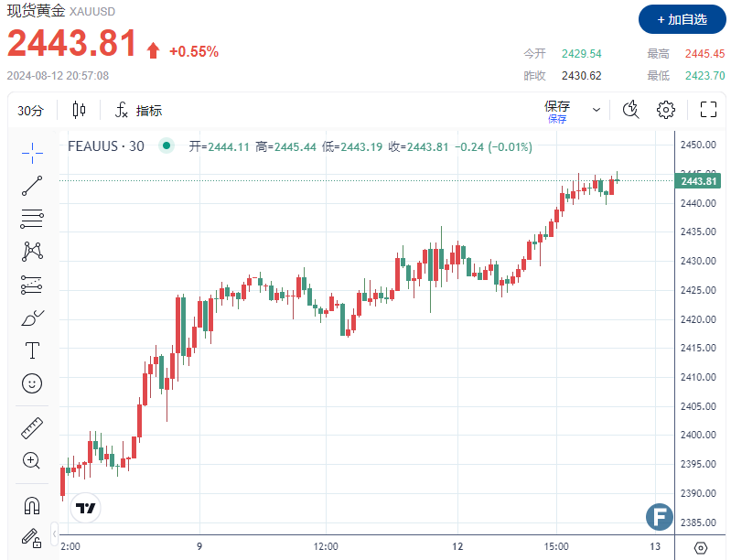The height and width of the screenshot is (560, 731).
Task: Toggle lock all drawing tools
Action: click(32, 537)
